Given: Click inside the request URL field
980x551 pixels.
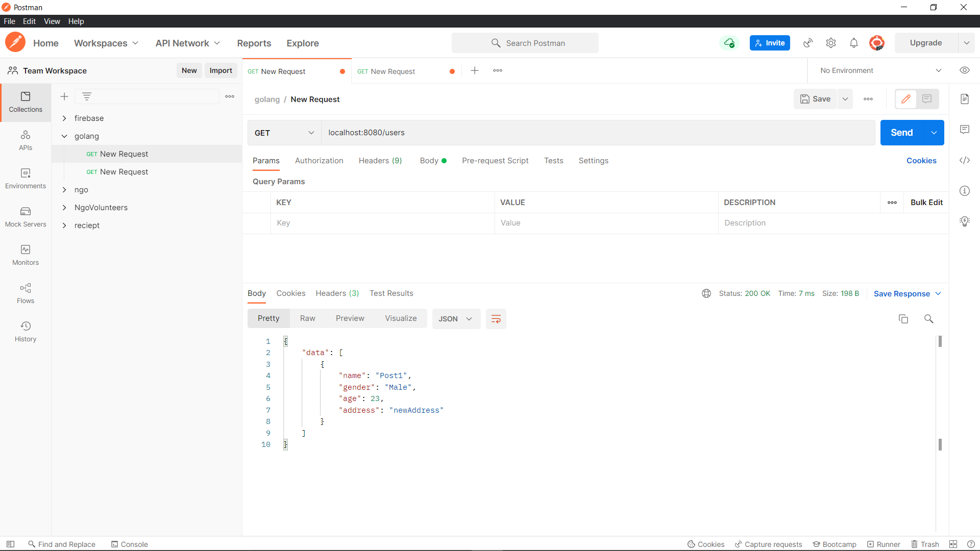Looking at the screenshot, I should click(510, 133).
